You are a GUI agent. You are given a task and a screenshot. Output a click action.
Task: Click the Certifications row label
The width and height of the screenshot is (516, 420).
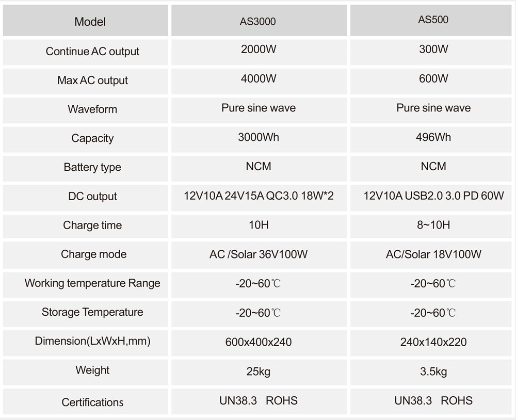[x=92, y=402]
